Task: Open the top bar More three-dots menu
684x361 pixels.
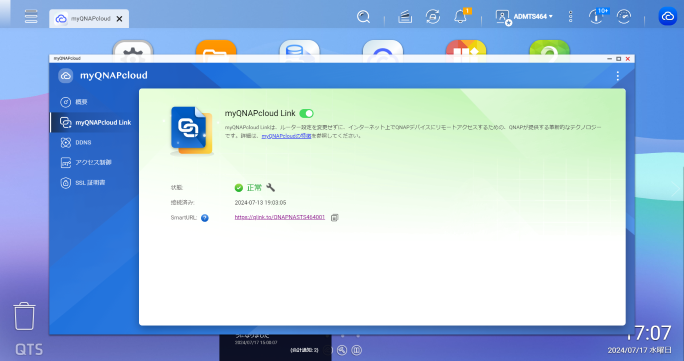Action: tap(570, 17)
